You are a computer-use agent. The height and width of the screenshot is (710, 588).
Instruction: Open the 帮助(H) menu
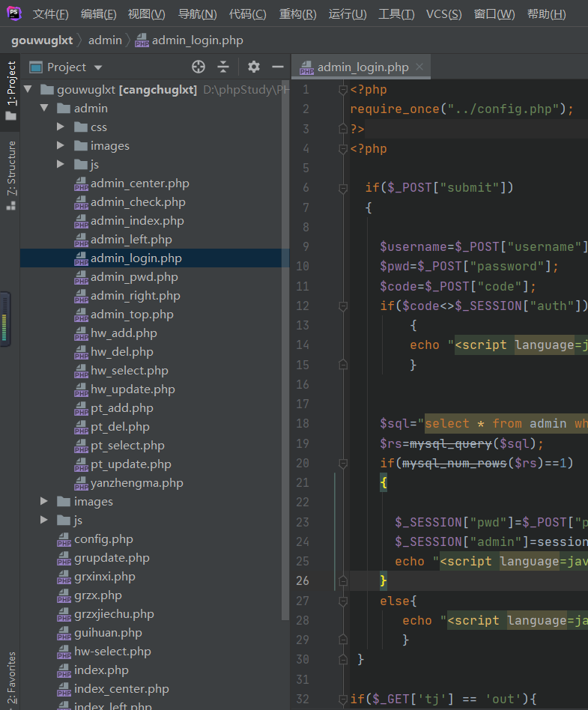(x=546, y=14)
